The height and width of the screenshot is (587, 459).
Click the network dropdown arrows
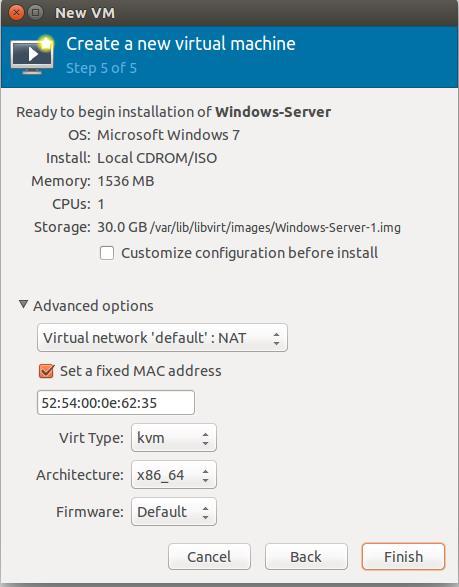point(276,339)
